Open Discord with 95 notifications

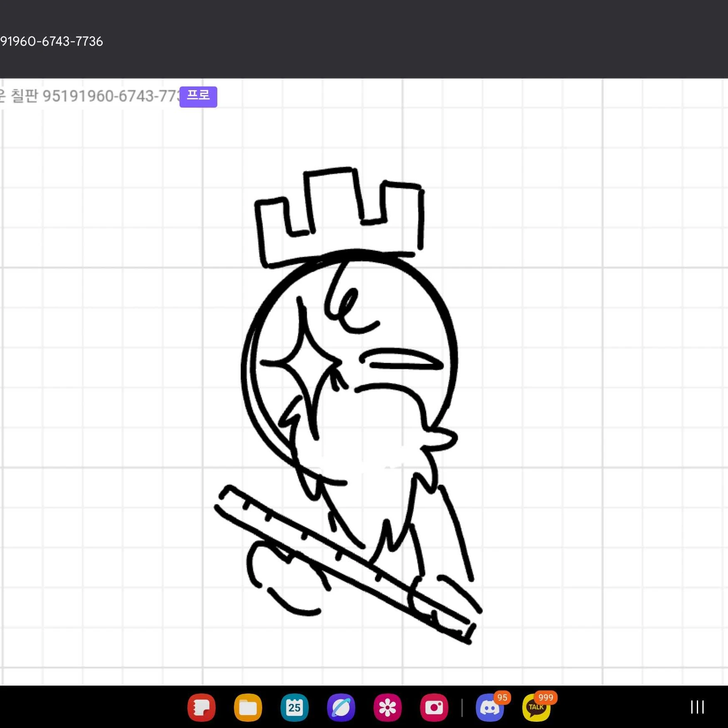[x=490, y=708]
